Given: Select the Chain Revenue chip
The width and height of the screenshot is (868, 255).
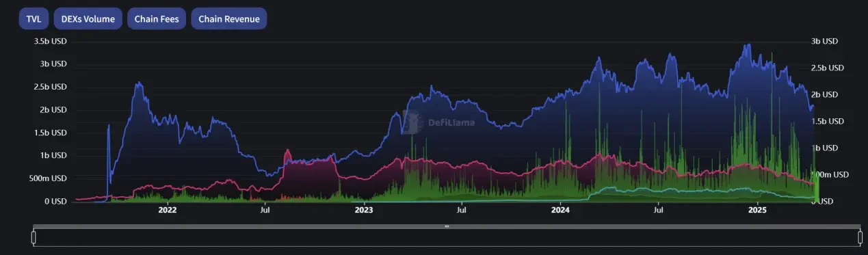Looking at the screenshot, I should coord(229,18).
